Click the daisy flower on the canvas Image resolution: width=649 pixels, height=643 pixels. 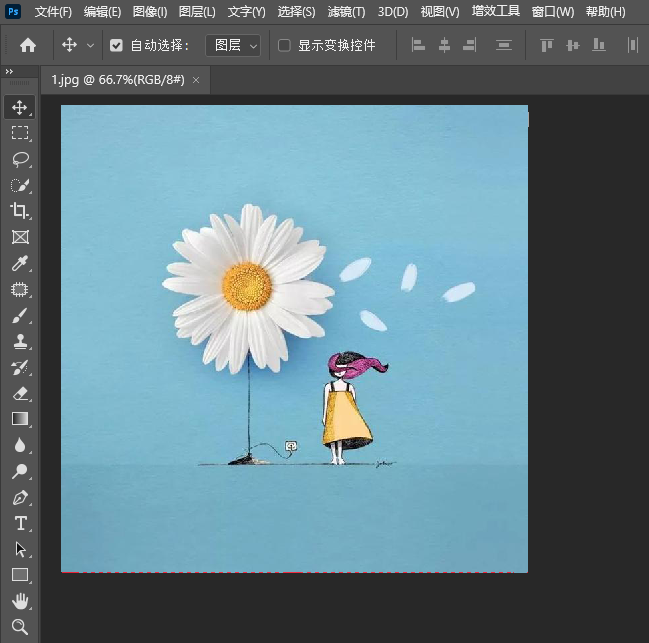coord(248,287)
